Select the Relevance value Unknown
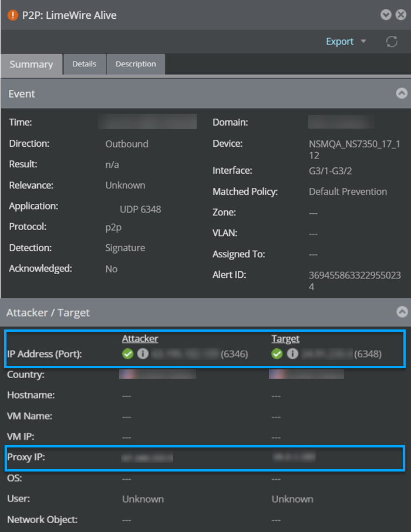Viewport: 411px width, 532px height. (125, 185)
